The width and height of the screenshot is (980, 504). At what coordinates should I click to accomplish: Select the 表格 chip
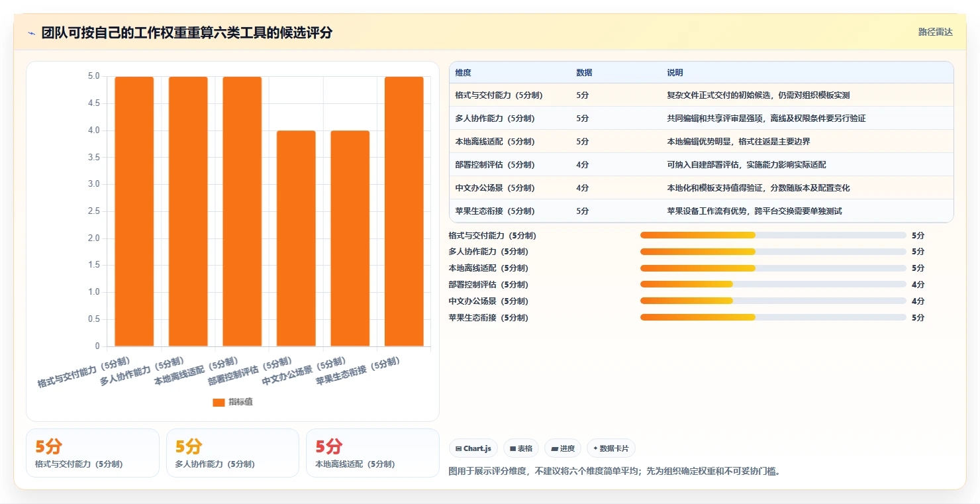pos(521,448)
